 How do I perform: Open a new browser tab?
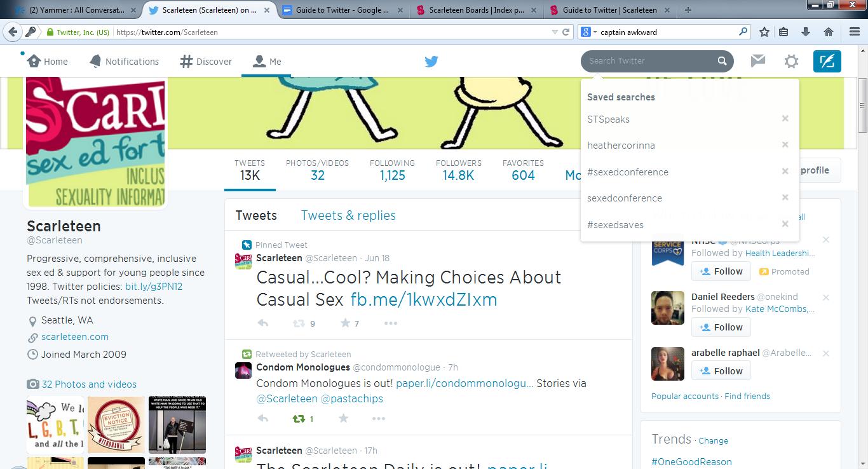tap(688, 10)
